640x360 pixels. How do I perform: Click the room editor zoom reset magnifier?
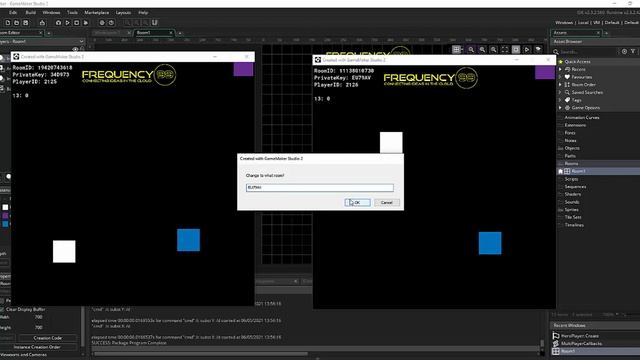pyautogui.click(x=471, y=49)
